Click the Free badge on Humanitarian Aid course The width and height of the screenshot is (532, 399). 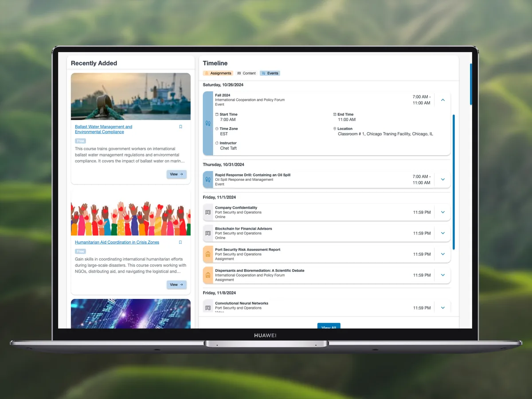point(80,251)
